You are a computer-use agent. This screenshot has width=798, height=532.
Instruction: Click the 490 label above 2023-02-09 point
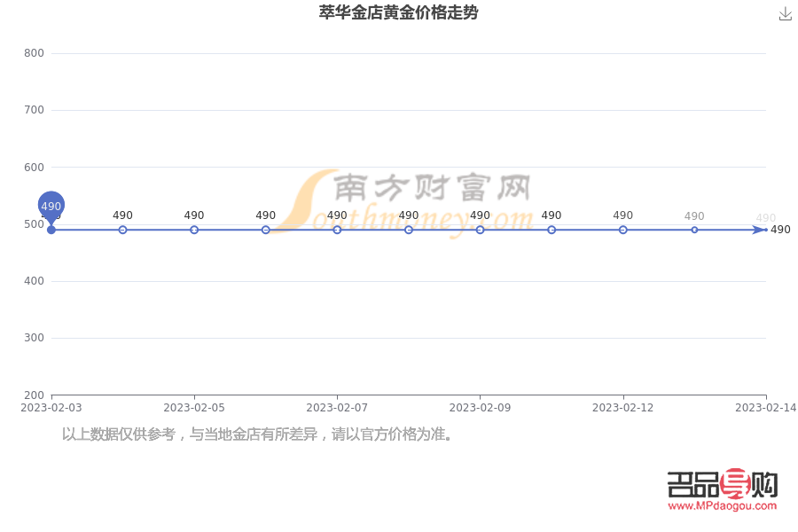click(480, 215)
